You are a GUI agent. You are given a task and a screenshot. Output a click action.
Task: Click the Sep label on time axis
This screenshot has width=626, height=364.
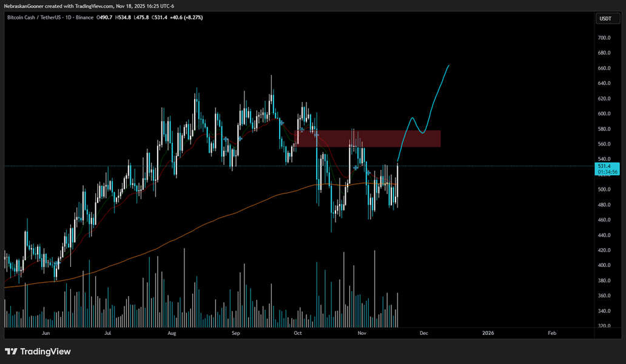236,333
